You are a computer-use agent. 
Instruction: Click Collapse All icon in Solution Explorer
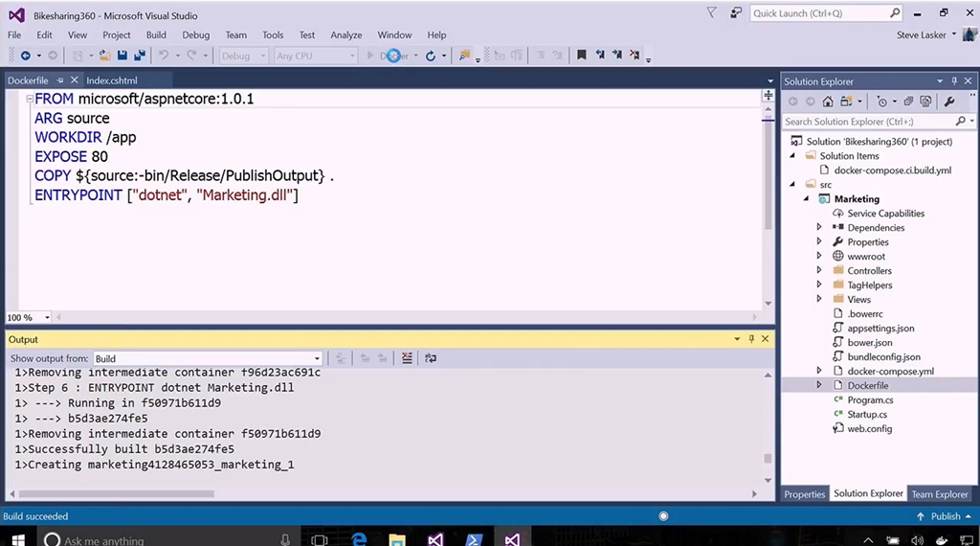pos(907,102)
